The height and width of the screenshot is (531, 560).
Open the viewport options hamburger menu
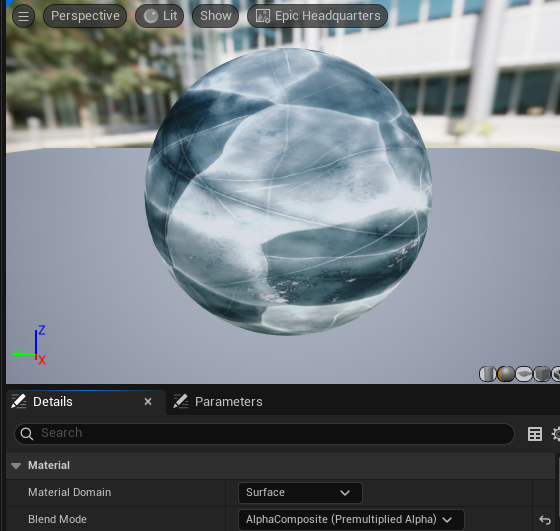23,16
